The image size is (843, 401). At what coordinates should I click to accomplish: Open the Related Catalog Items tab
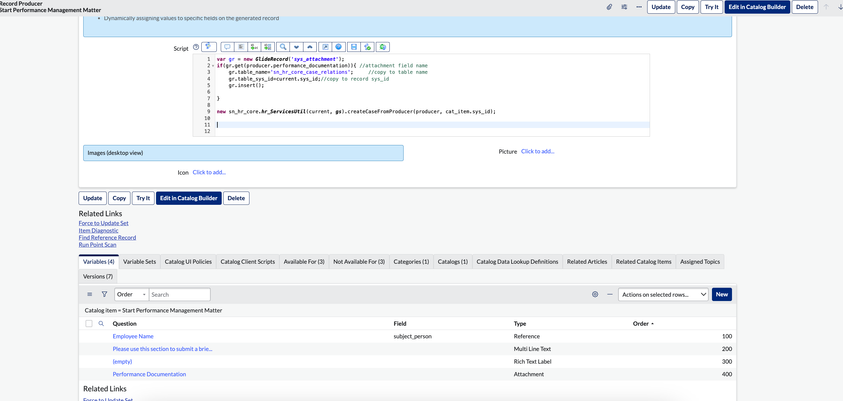644,262
